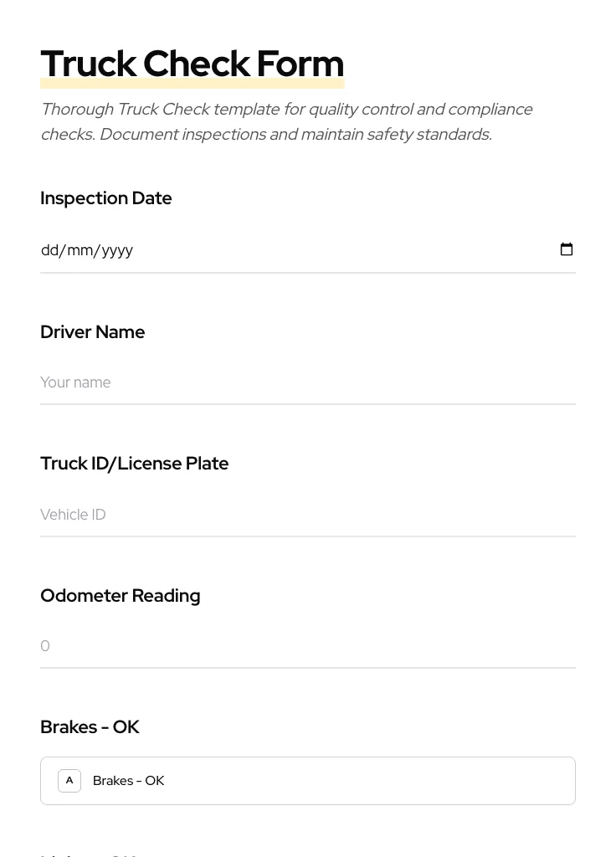Click the Inspection Date heading
This screenshot has height=857, width=616.
[x=105, y=198]
